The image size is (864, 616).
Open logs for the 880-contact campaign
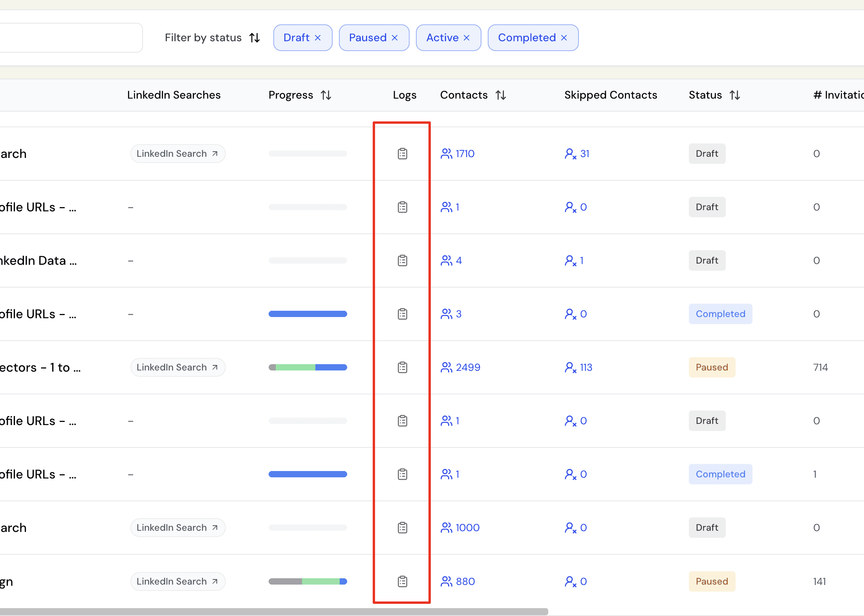click(402, 581)
